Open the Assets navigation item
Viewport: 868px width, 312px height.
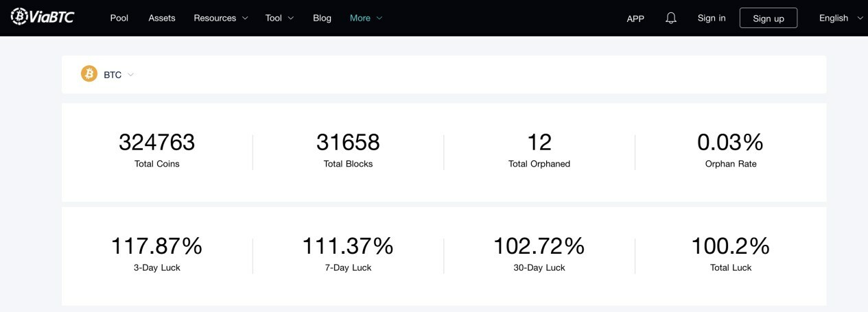pos(162,18)
